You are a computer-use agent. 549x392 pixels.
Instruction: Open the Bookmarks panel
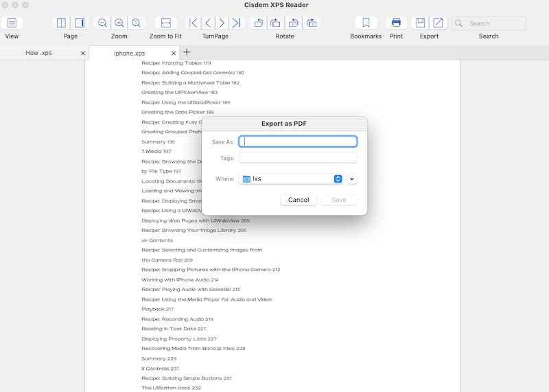[x=366, y=23]
